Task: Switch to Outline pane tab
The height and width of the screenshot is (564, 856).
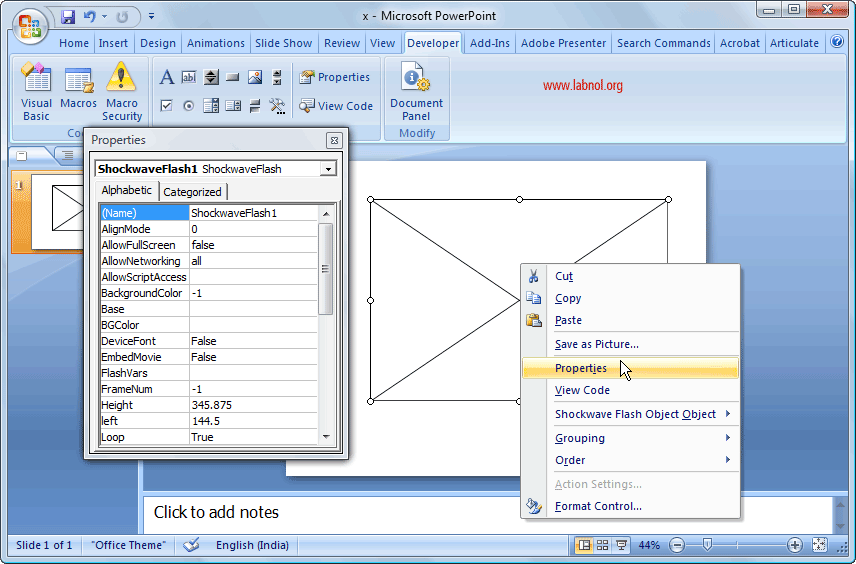Action: click(x=68, y=156)
